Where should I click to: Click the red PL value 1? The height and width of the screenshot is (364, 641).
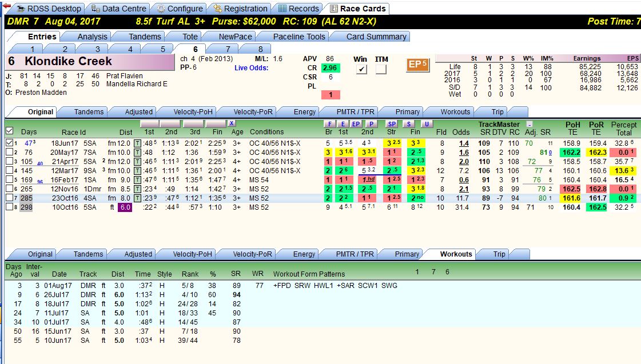pyautogui.click(x=331, y=95)
